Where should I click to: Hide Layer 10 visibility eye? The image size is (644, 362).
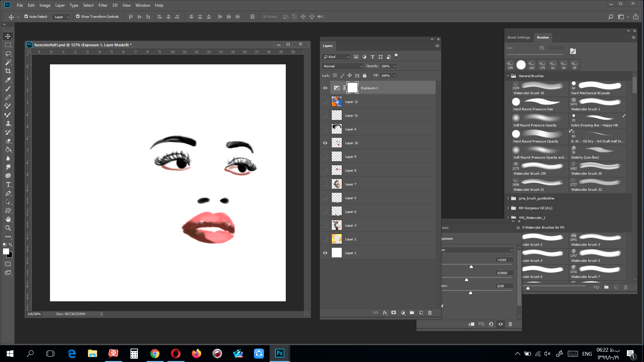[325, 143]
